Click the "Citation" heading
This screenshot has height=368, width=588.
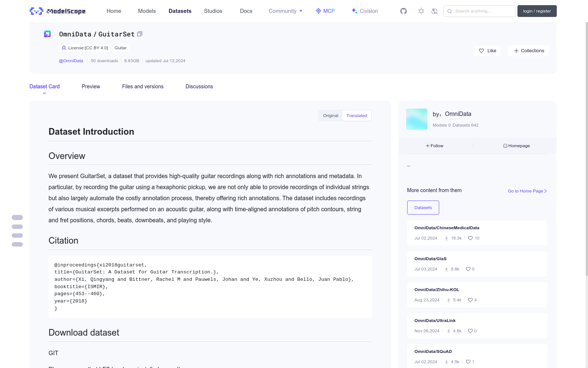click(63, 241)
